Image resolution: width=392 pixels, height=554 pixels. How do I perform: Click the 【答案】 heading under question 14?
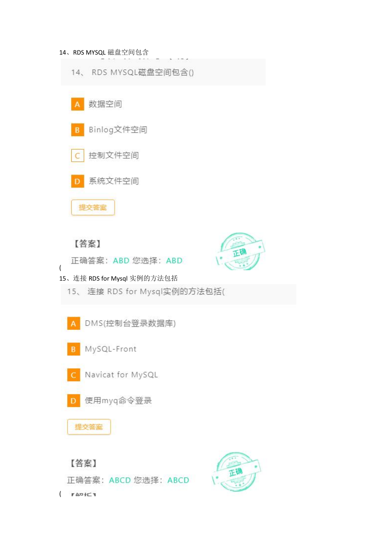(87, 244)
